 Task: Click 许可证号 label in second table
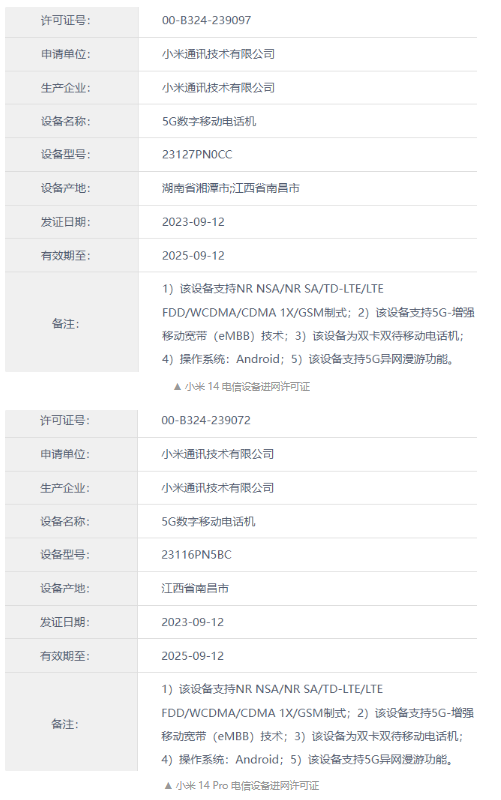[x=65, y=420]
